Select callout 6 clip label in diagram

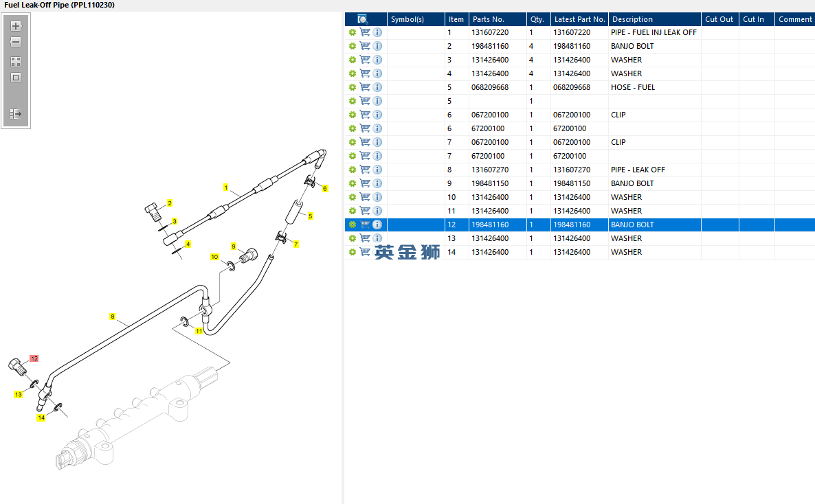pos(325,189)
